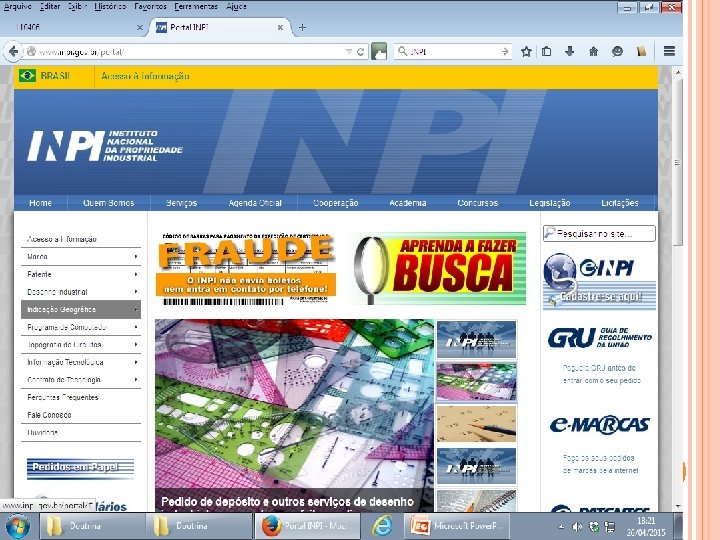720x540 pixels.
Task: Open the Editar menu
Action: pyautogui.click(x=50, y=6)
